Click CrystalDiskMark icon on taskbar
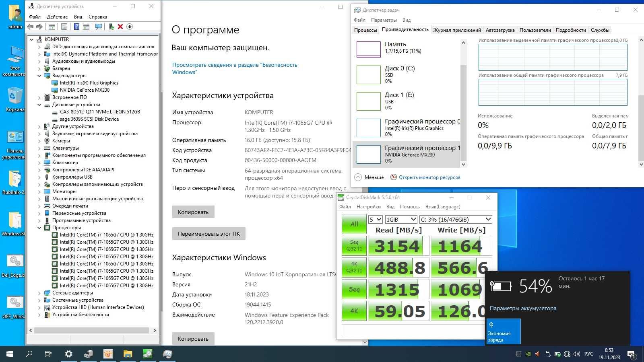Image resolution: width=644 pixels, height=362 pixels. pos(147,354)
